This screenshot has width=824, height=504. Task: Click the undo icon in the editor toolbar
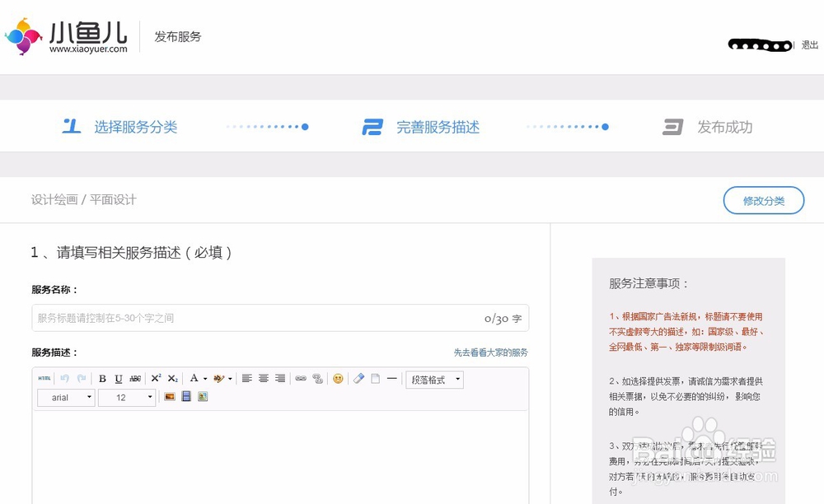pos(63,379)
